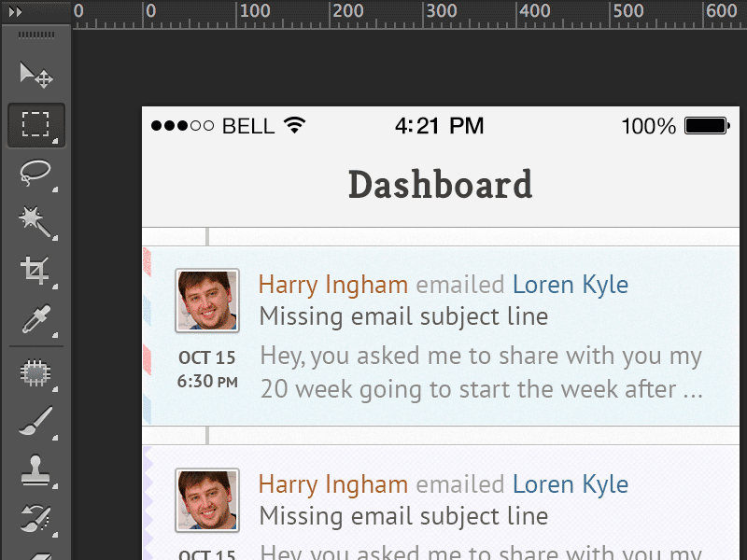Click the 100% battery percentage
The image size is (747, 560).
tap(648, 126)
